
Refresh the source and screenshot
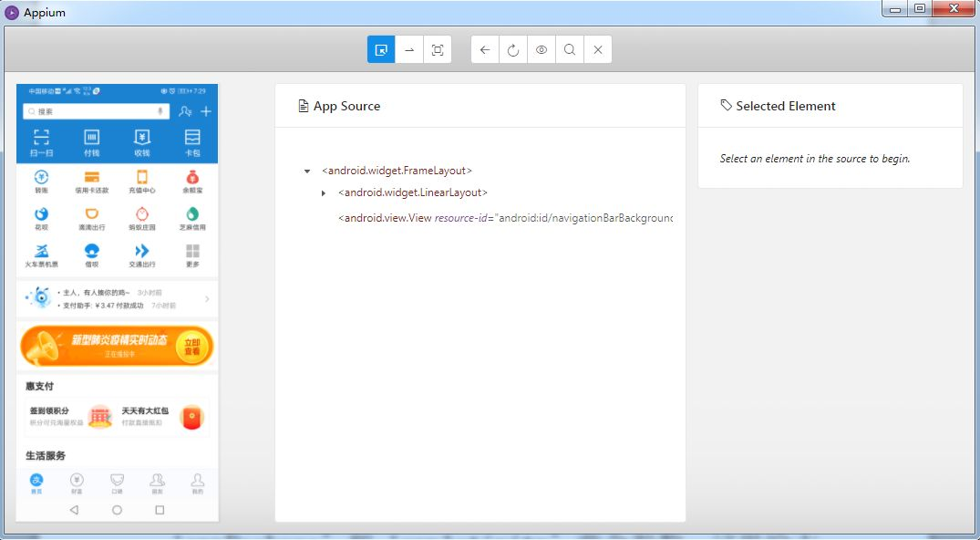pos(513,50)
